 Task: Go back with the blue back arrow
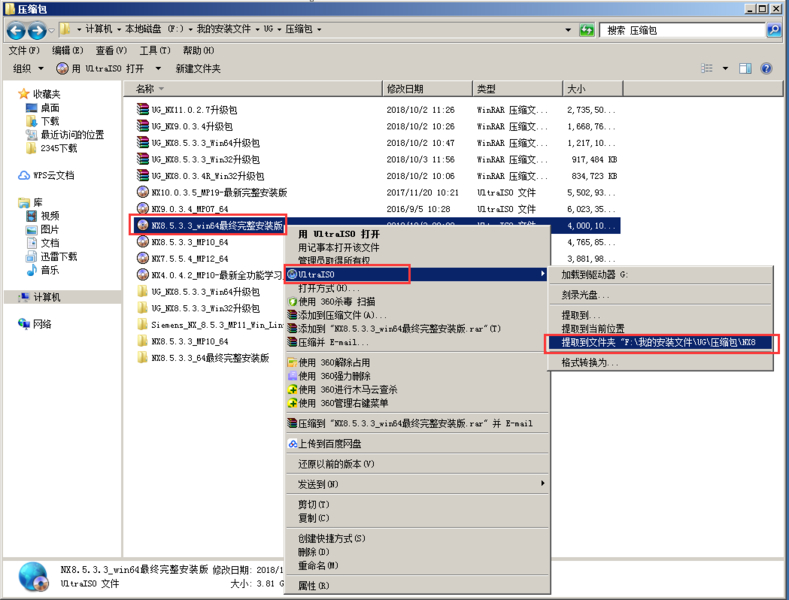[16, 30]
